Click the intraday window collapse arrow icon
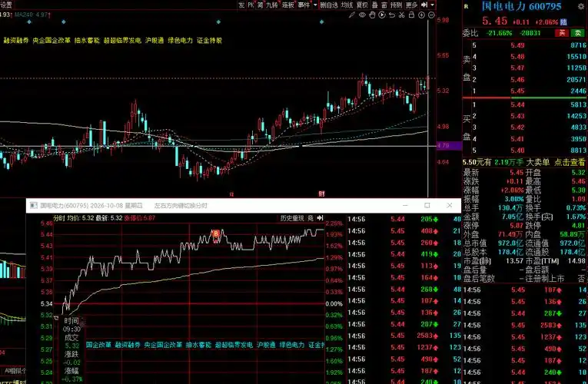 pyautogui.click(x=320, y=218)
